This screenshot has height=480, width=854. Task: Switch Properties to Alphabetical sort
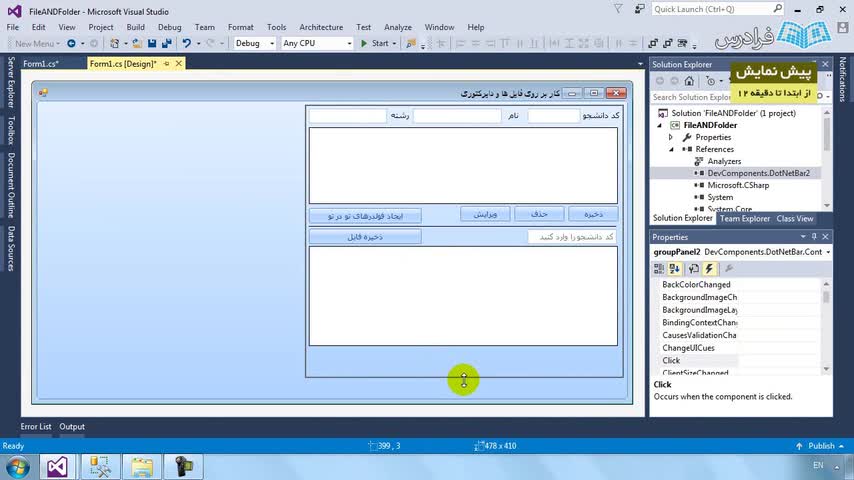675,269
